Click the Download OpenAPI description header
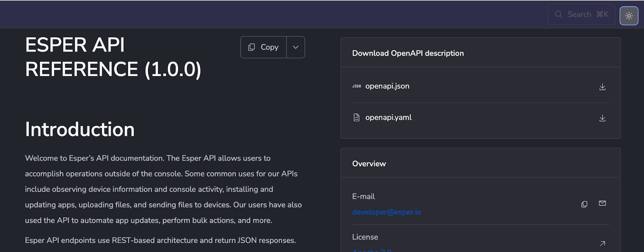 click(408, 53)
